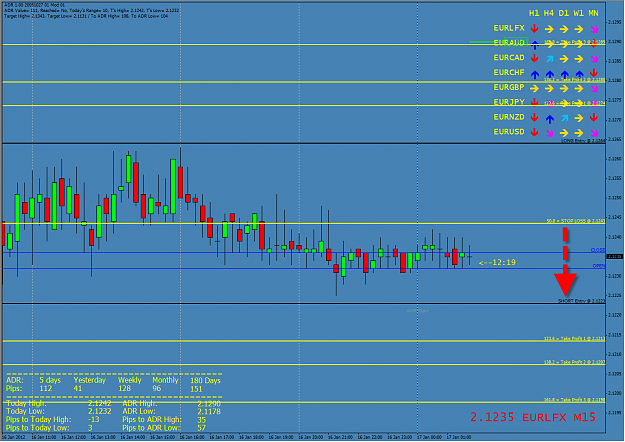Click the ADR Low value 2.1178
The height and width of the screenshot is (442, 625).
coord(209,411)
